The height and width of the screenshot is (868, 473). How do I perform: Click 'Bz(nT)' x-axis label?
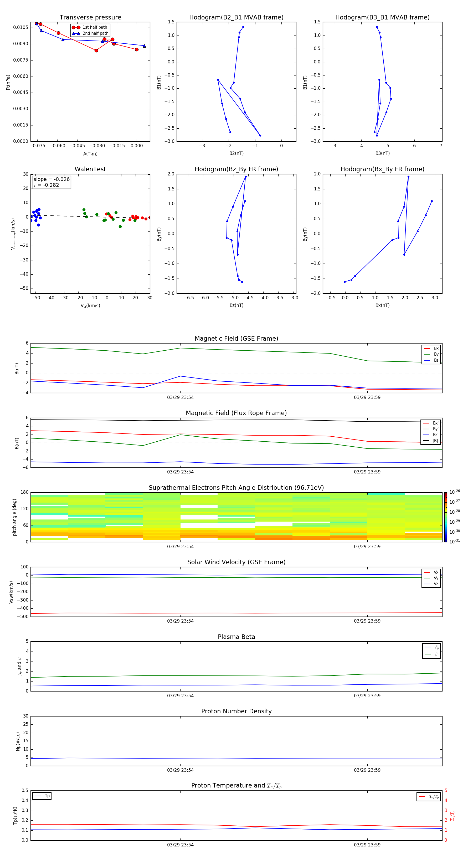(236, 305)
